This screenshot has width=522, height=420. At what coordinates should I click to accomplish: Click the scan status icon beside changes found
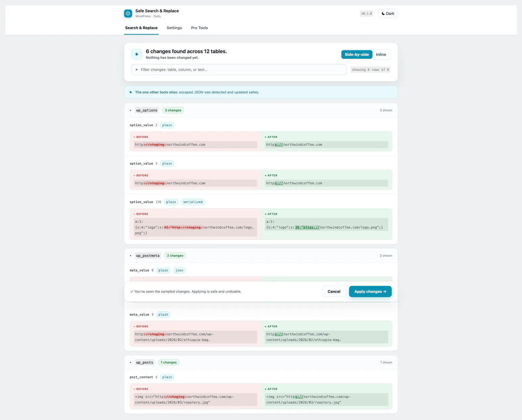137,54
